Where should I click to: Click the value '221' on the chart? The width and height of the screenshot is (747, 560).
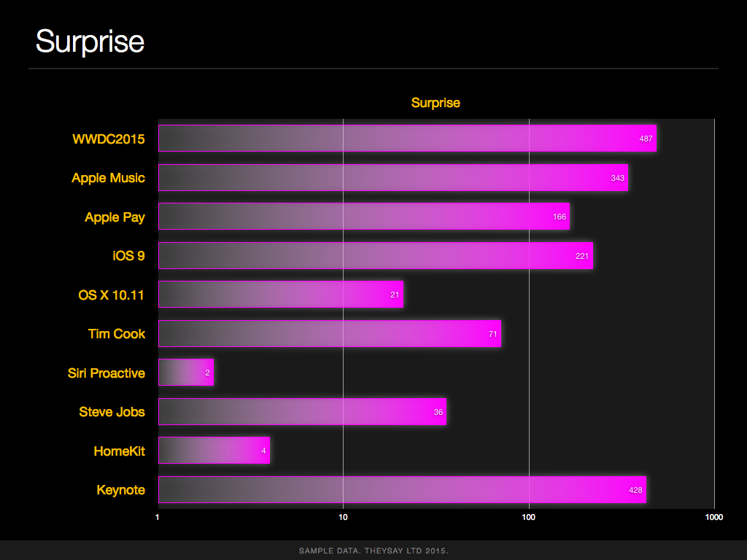[582, 256]
